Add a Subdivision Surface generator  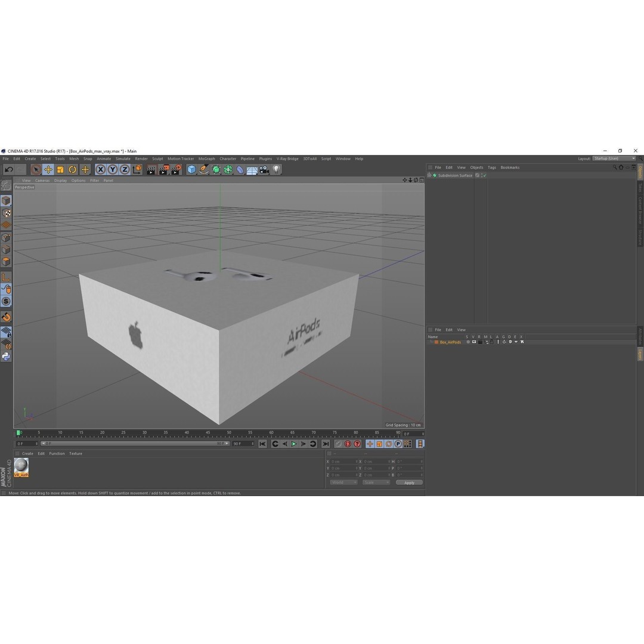(216, 169)
